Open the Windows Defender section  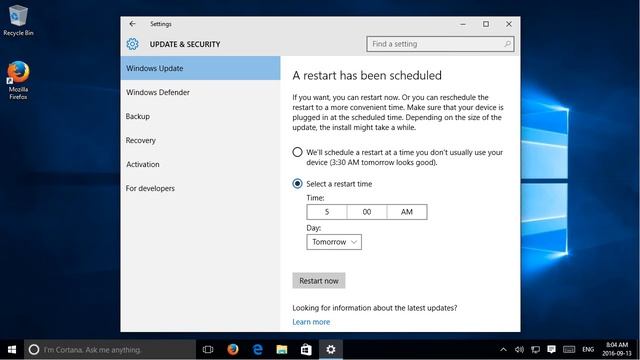pos(200,92)
